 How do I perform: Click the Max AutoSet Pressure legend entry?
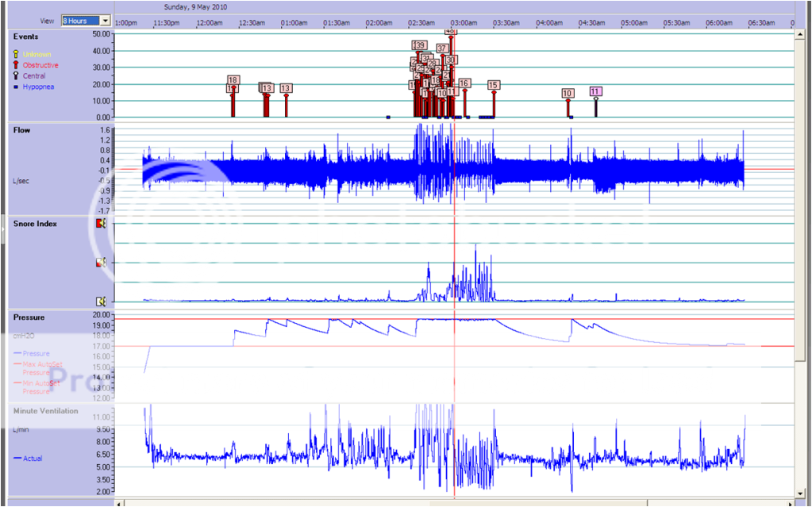38,369
